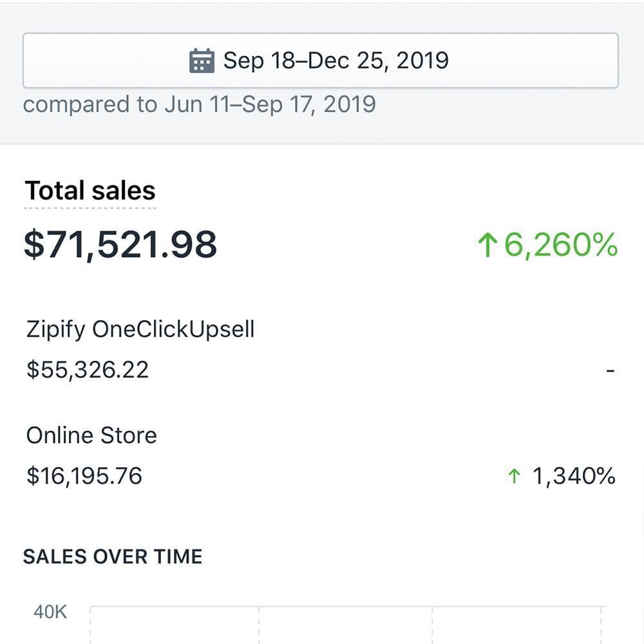Click the calendar icon in date picker
This screenshot has height=644, width=644.
point(202,61)
